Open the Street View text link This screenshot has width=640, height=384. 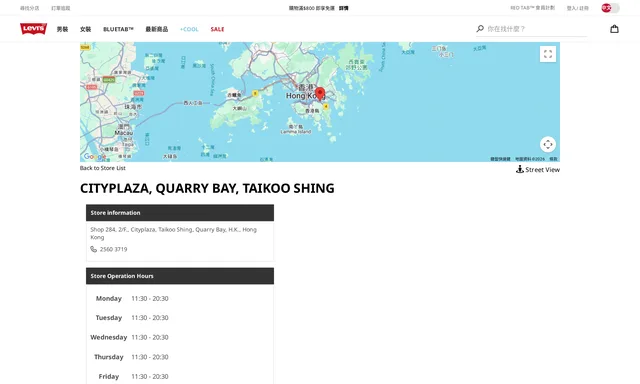pos(542,169)
